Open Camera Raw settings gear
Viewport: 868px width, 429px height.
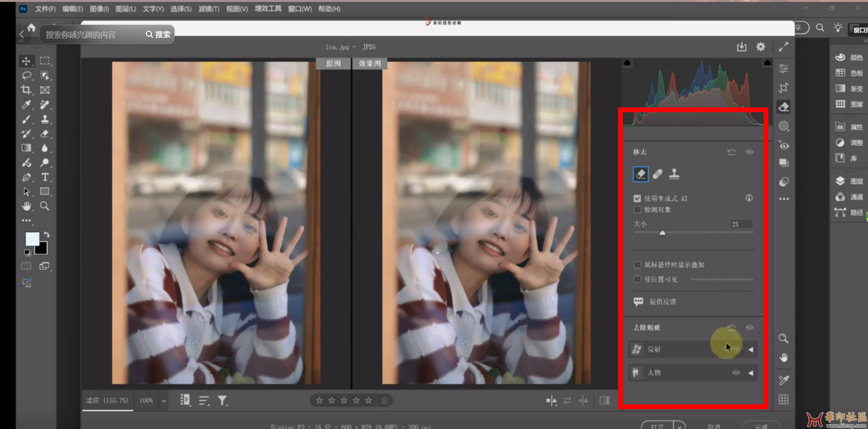pyautogui.click(x=761, y=47)
